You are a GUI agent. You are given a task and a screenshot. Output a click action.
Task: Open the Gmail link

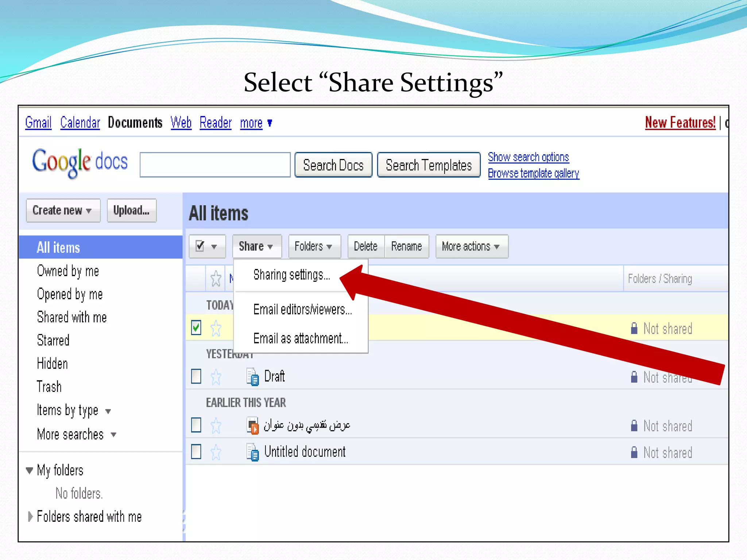click(38, 122)
